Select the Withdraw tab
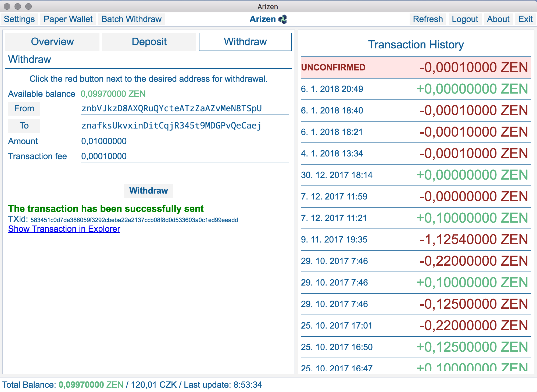537x392 pixels. (x=245, y=42)
